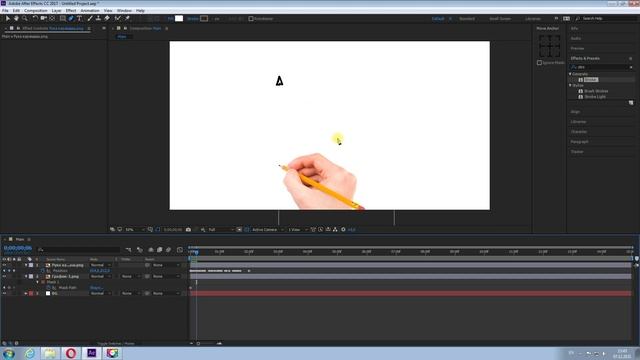The image size is (640, 360).
Task: Select the Clone Stamp tool
Action: click(x=98, y=18)
